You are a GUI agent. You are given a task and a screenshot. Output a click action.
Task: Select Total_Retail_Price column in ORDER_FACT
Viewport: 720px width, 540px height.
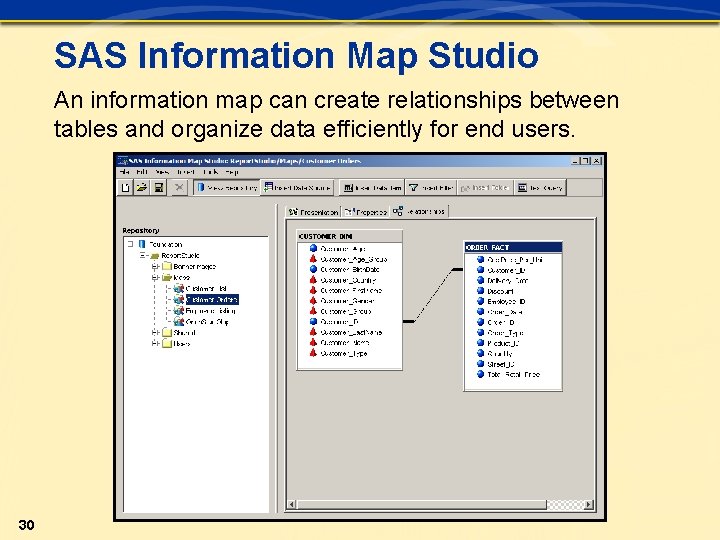click(508, 374)
